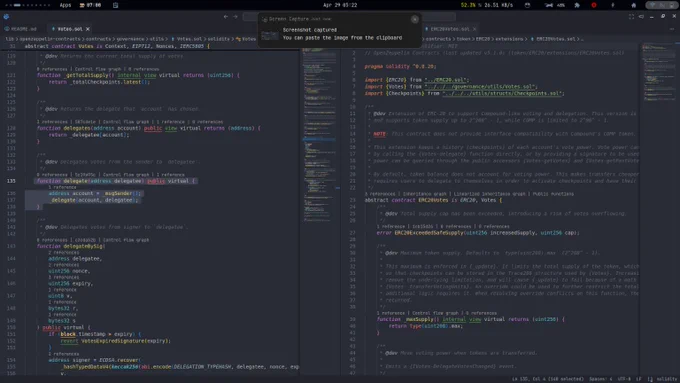This screenshot has width=680, height=383.
Task: Click UTF-8 encoding in status bar
Action: 624,379
